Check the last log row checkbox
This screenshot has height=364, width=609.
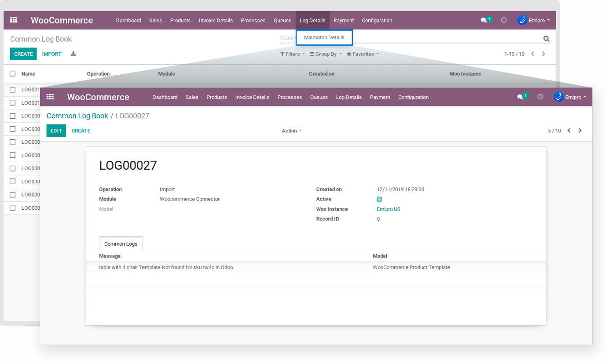[x=13, y=207]
